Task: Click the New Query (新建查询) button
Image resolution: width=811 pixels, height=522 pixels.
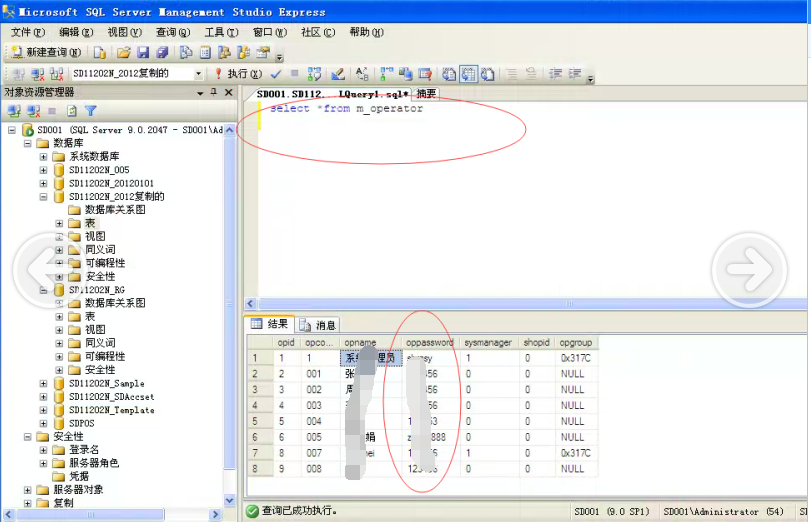Action: (46, 52)
